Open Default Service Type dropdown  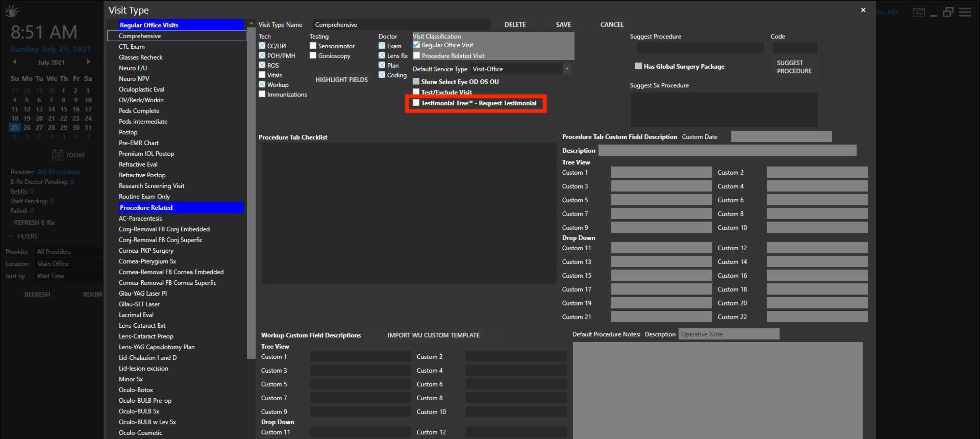coord(567,69)
